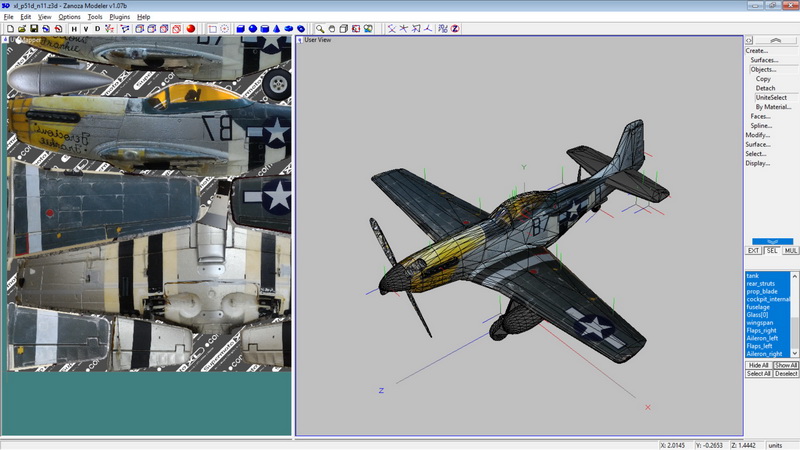This screenshot has height=450, width=800.
Task: Toggle the V axis constraint button
Action: pyautogui.click(x=85, y=29)
